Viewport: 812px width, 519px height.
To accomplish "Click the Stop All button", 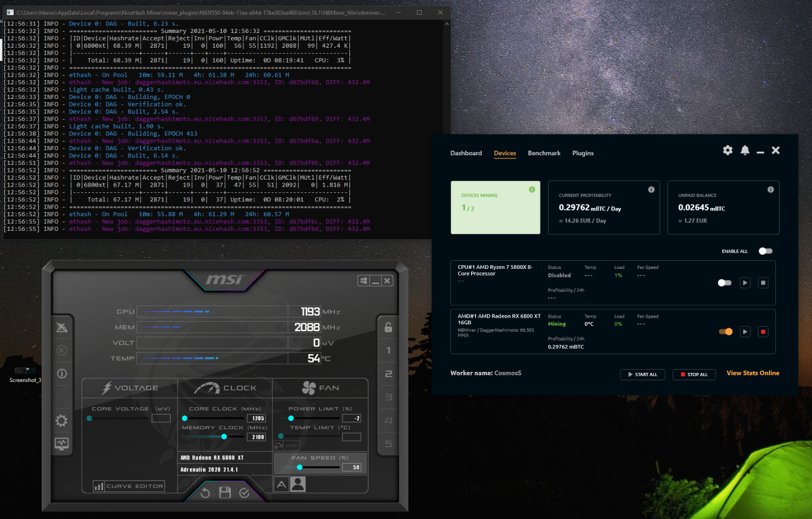I will point(694,374).
